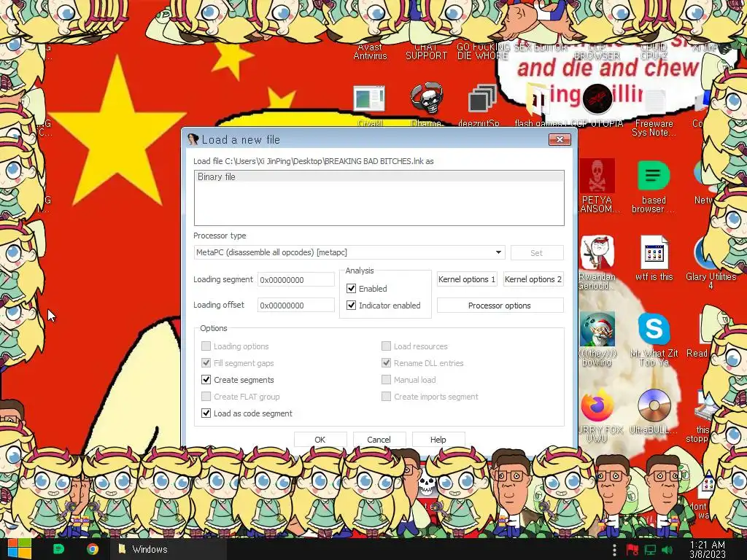Open the Freeware Sys Note desktop icon

pos(654,100)
